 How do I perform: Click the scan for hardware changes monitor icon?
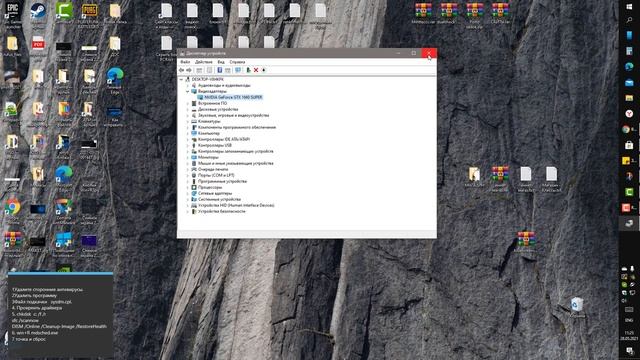(238, 70)
